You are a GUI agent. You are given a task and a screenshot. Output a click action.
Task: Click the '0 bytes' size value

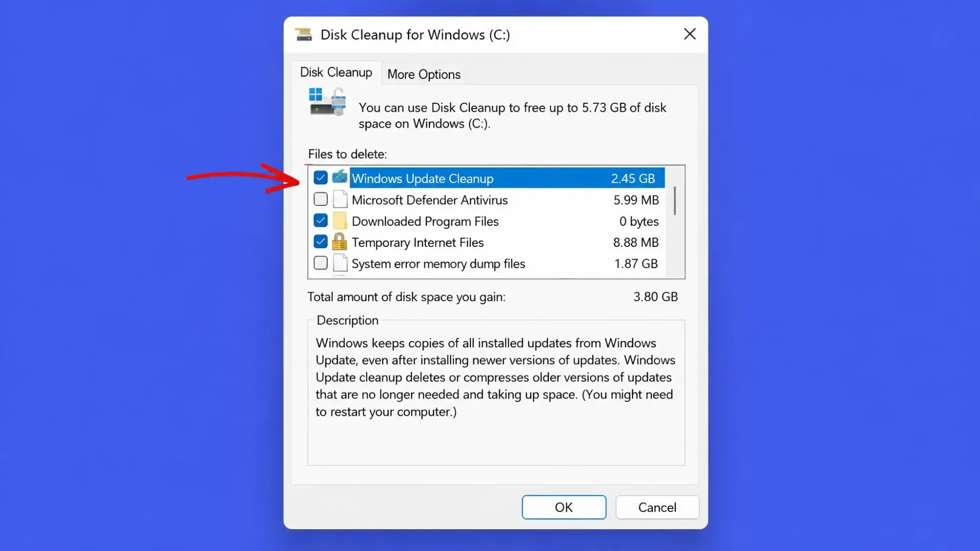[x=639, y=221]
